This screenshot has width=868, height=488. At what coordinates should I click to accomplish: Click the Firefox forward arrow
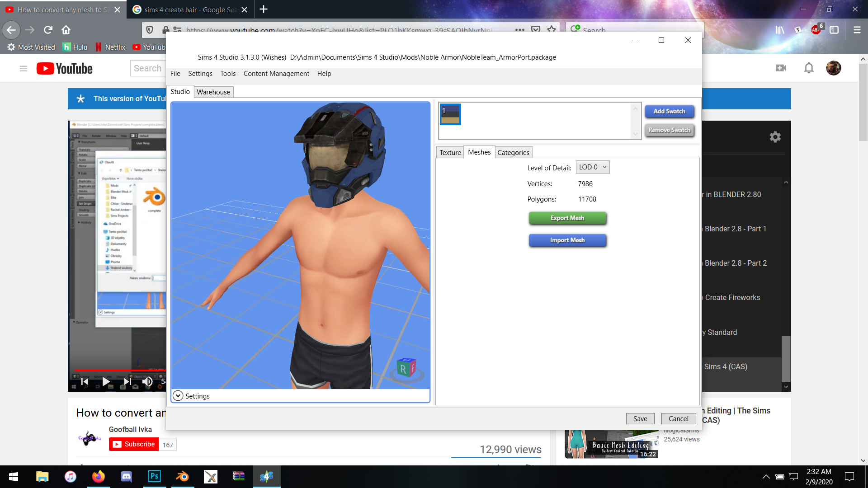(30, 30)
